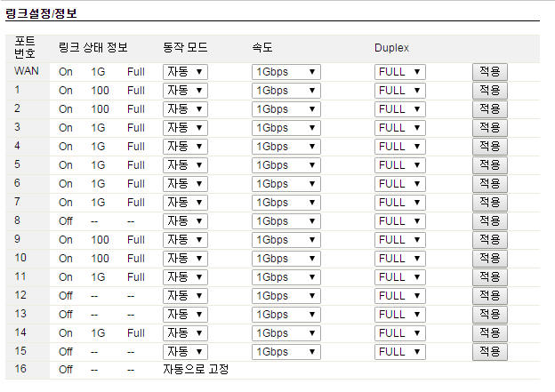This screenshot has width=555, height=392.
Task: Open port 11 operation mode dropdown
Action: click(185, 277)
